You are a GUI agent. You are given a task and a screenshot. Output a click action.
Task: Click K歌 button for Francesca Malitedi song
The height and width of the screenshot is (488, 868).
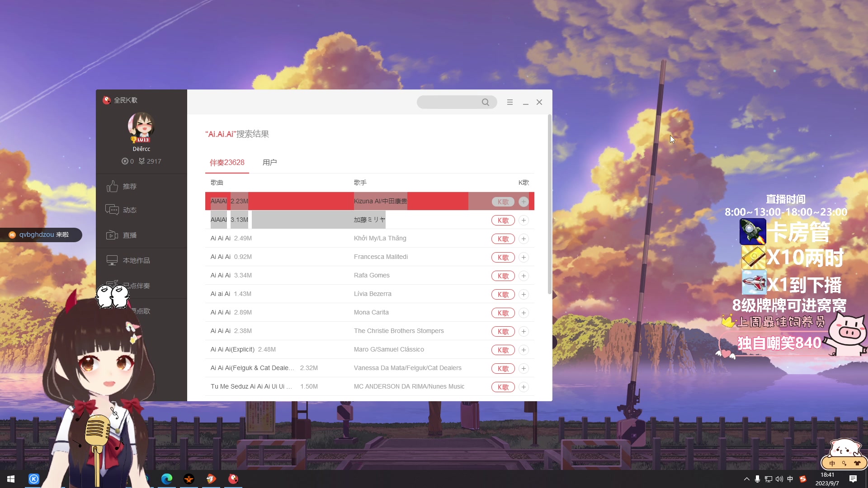tap(503, 257)
